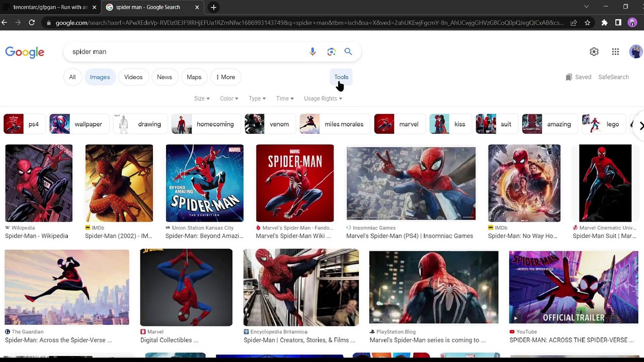Start voice search with the microphone icon
Image resolution: width=644 pixels, height=362 pixels.
pyautogui.click(x=312, y=52)
